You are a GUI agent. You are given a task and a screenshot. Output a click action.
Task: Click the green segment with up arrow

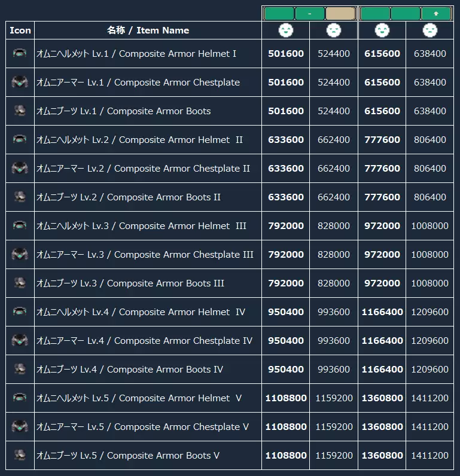[436, 14]
